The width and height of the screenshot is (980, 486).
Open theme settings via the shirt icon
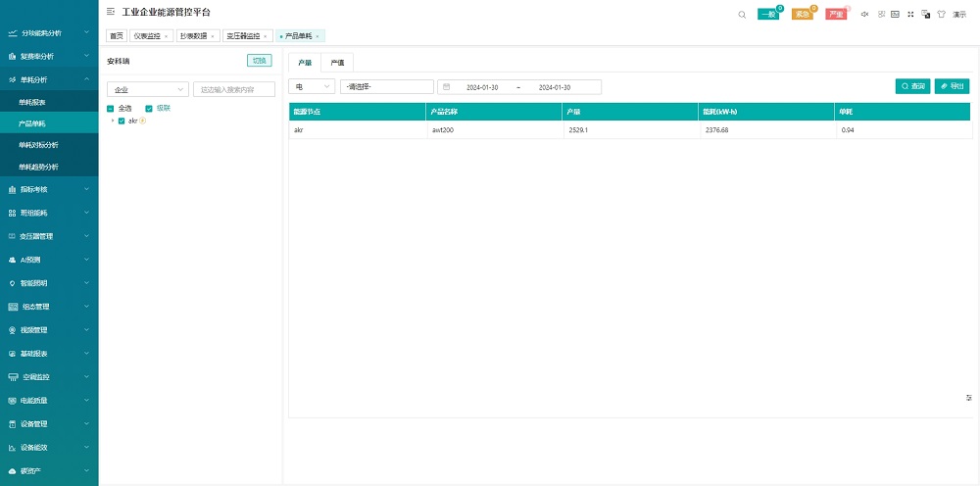pos(941,14)
